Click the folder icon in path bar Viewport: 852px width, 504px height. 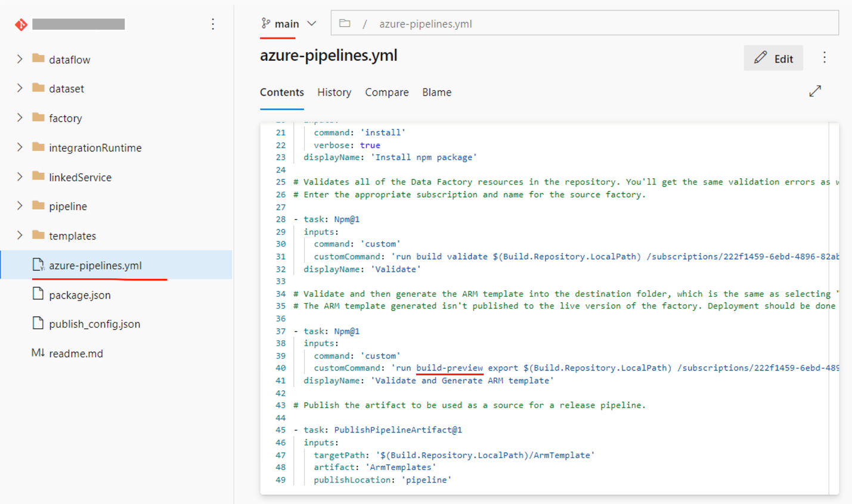tap(345, 23)
